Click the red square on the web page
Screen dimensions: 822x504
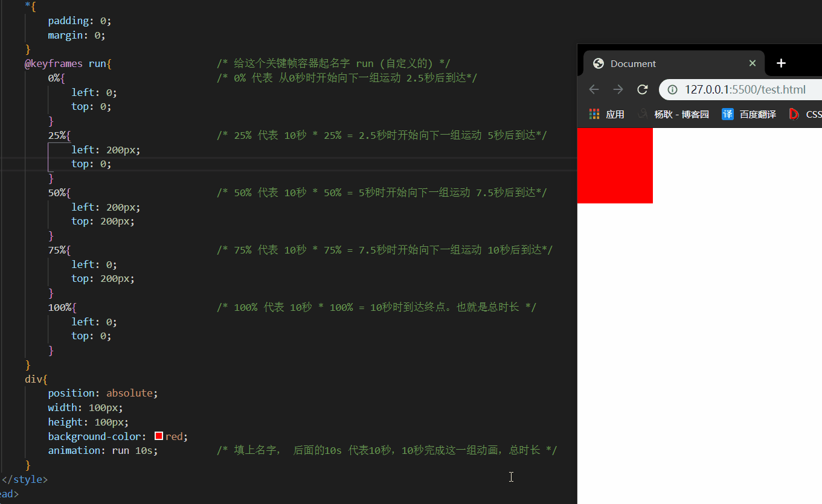tap(615, 165)
